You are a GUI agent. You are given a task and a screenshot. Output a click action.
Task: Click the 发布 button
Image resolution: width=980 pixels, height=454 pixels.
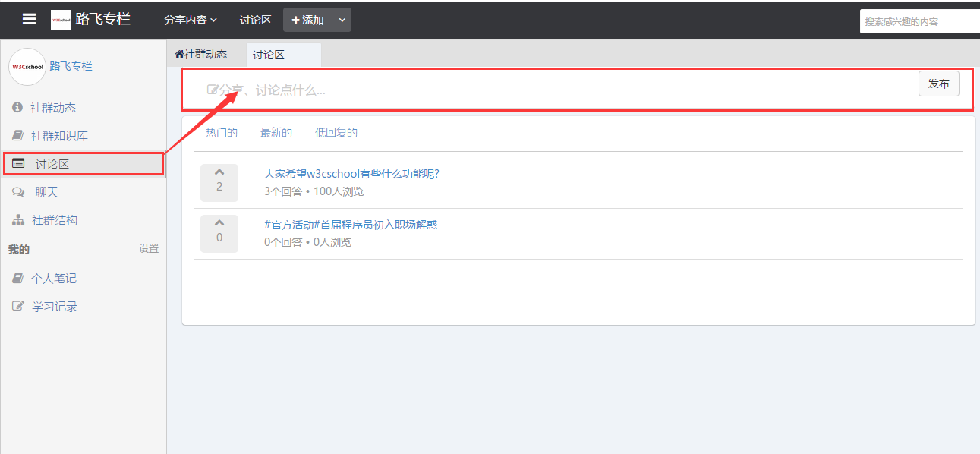click(938, 84)
